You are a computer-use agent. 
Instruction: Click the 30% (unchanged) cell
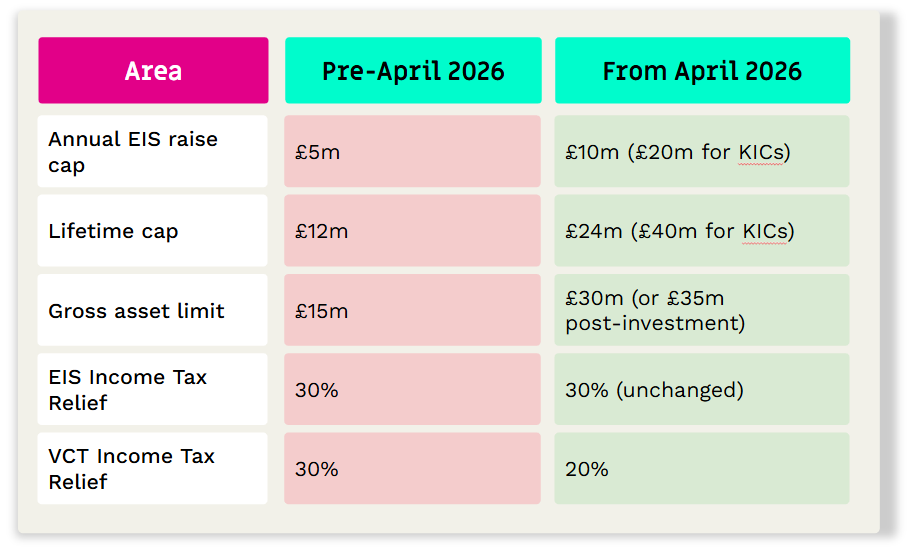coord(702,389)
